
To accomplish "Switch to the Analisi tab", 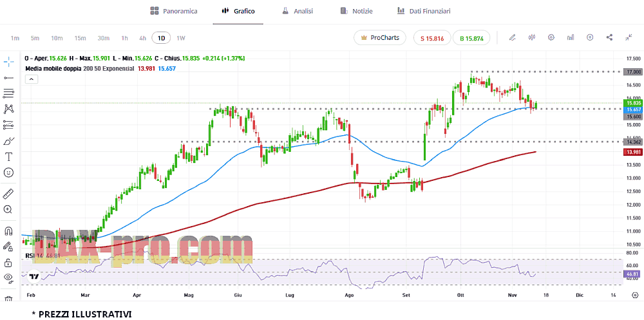I will [298, 11].
